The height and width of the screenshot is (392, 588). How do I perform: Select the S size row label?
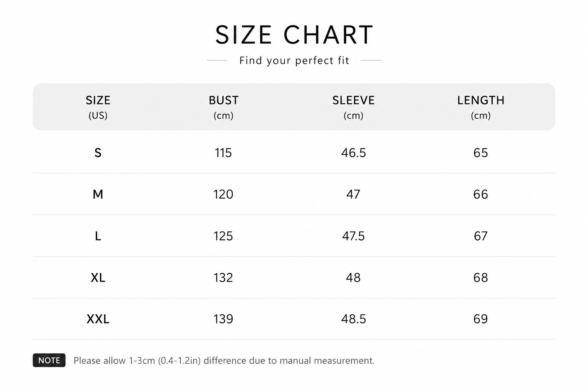pos(98,153)
